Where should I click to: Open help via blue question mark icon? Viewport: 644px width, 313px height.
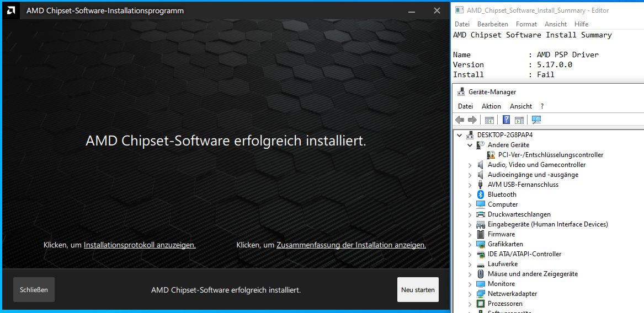(507, 120)
